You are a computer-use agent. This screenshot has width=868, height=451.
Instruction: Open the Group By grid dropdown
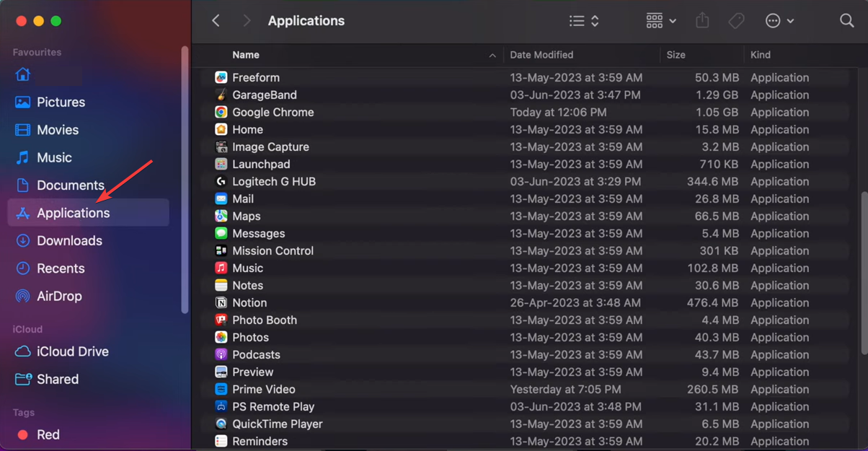click(661, 21)
